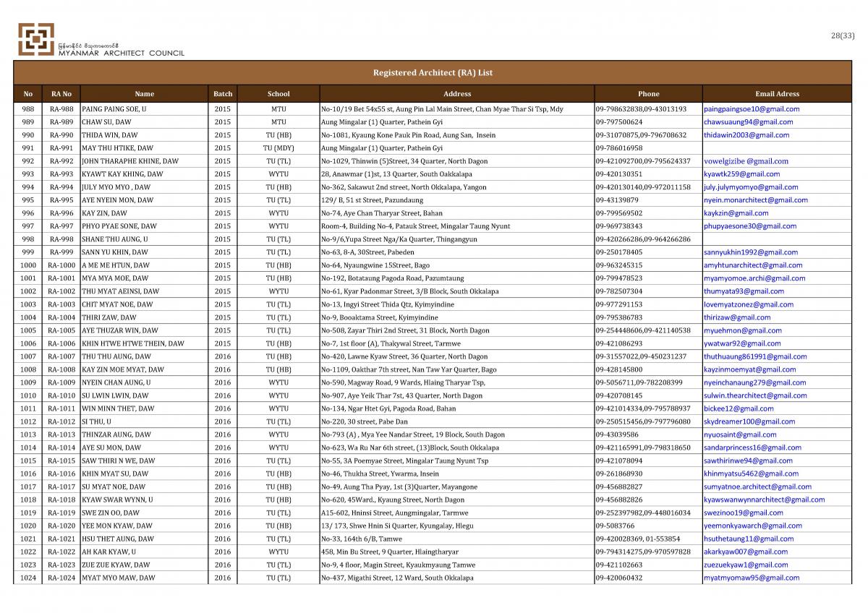Click the "Batch" column header
Image resolution: width=868 pixels, height=613 pixels.
[x=223, y=94]
